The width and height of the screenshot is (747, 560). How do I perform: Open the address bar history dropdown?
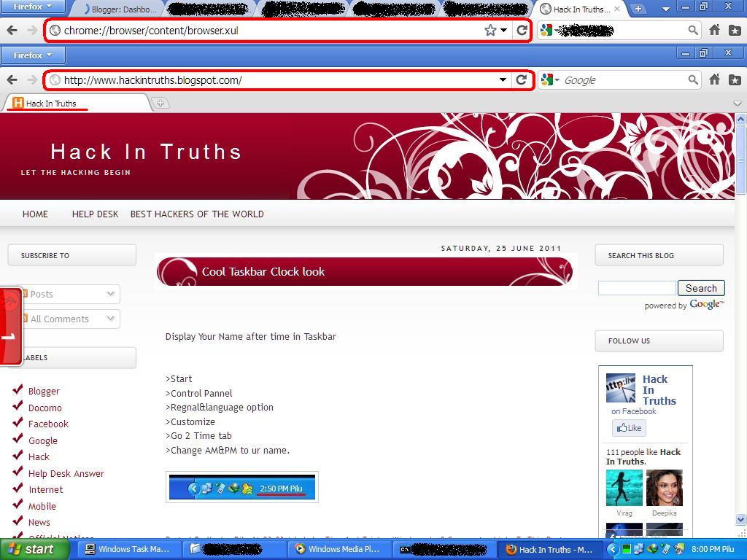pos(503,79)
